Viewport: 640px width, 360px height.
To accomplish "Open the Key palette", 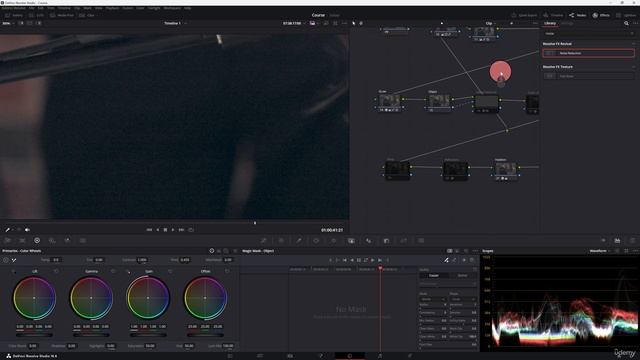I will click(386, 241).
